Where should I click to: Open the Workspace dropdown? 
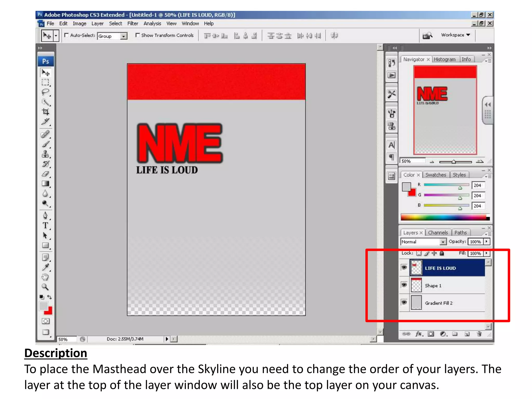pyautogui.click(x=456, y=35)
